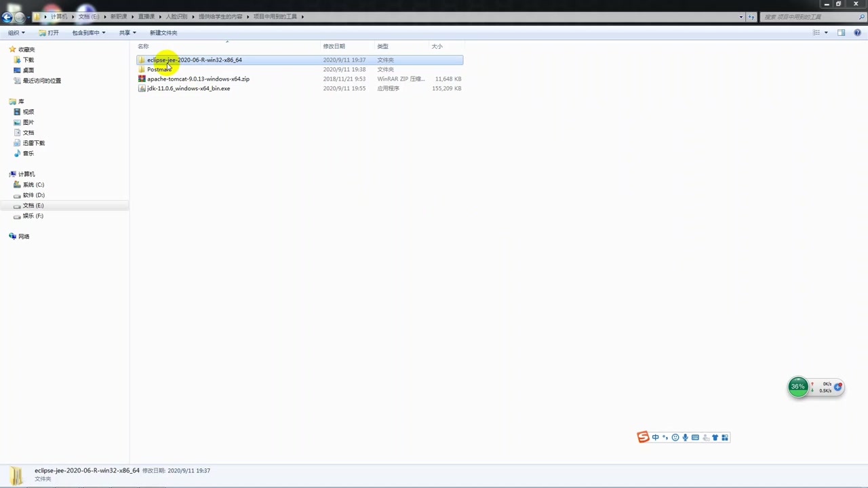The height and width of the screenshot is (488, 868).
Task: Open Sogou skin shirt icon
Action: click(x=715, y=437)
